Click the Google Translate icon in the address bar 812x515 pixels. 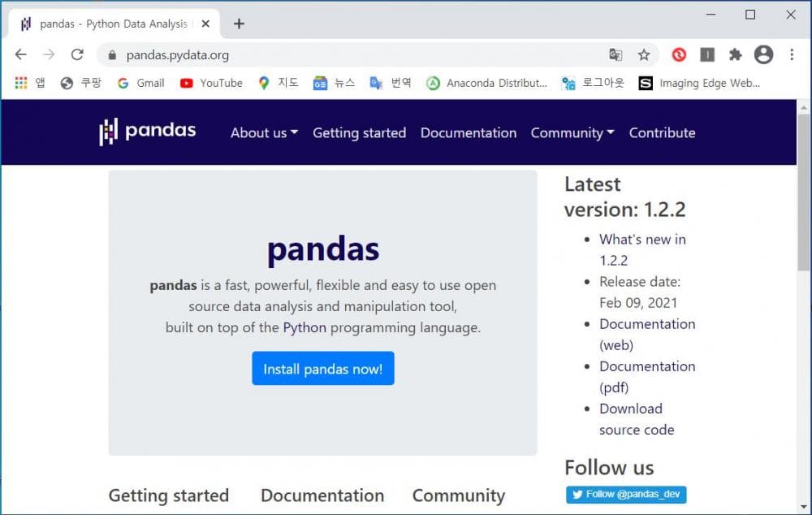pos(616,54)
